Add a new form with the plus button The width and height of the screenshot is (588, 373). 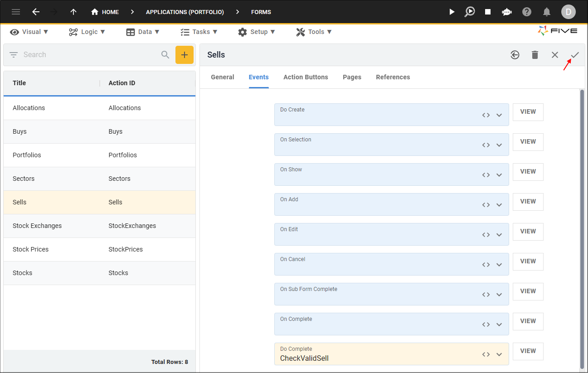[x=185, y=55]
